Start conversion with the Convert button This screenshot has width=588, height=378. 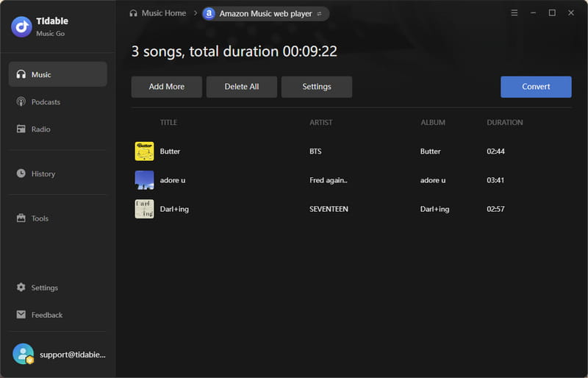[536, 87]
